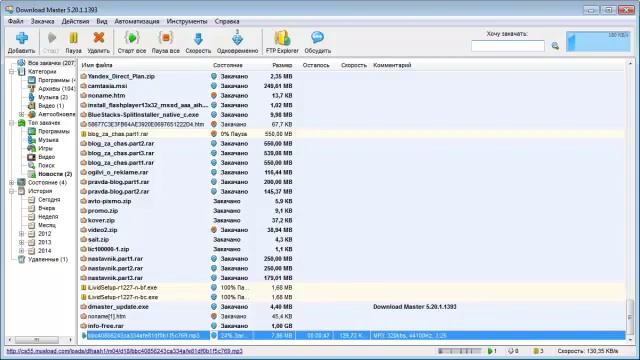Collapse the Категории tree node
Viewport: 640px width, 360px height.
click(x=12, y=71)
